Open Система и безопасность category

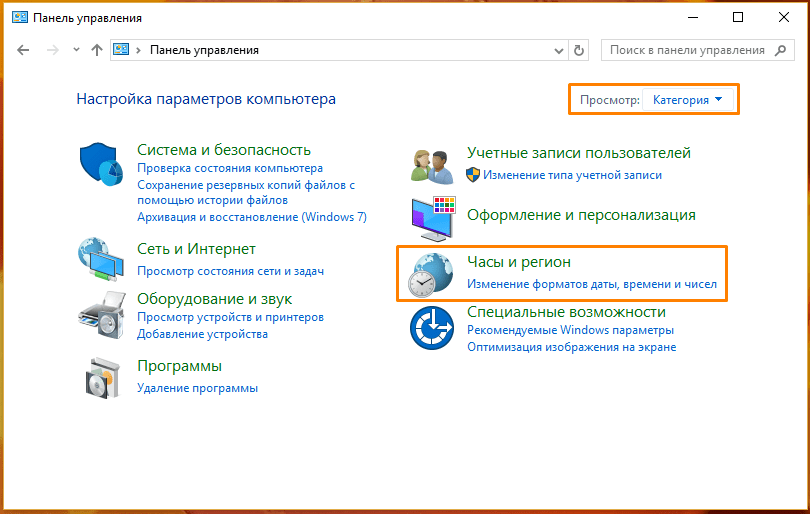(x=224, y=150)
